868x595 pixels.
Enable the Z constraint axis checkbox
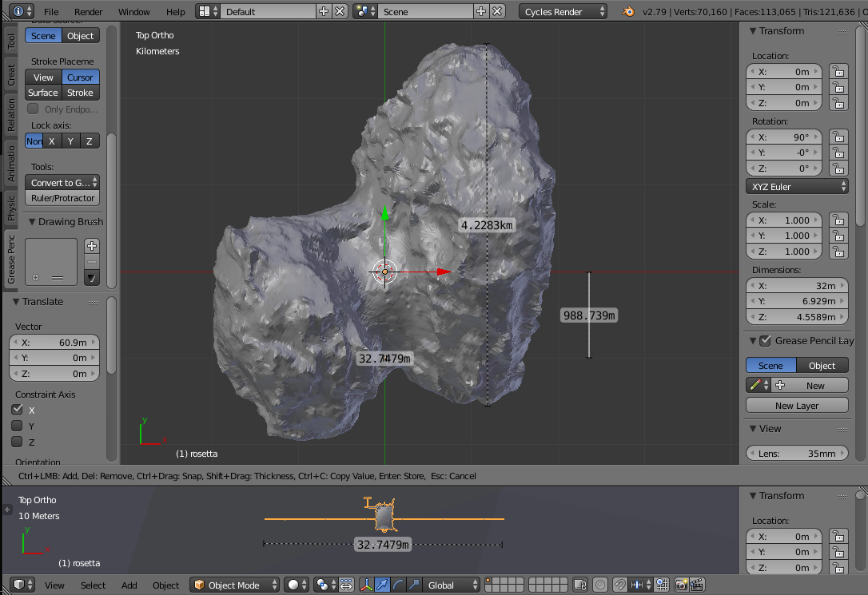tap(17, 442)
